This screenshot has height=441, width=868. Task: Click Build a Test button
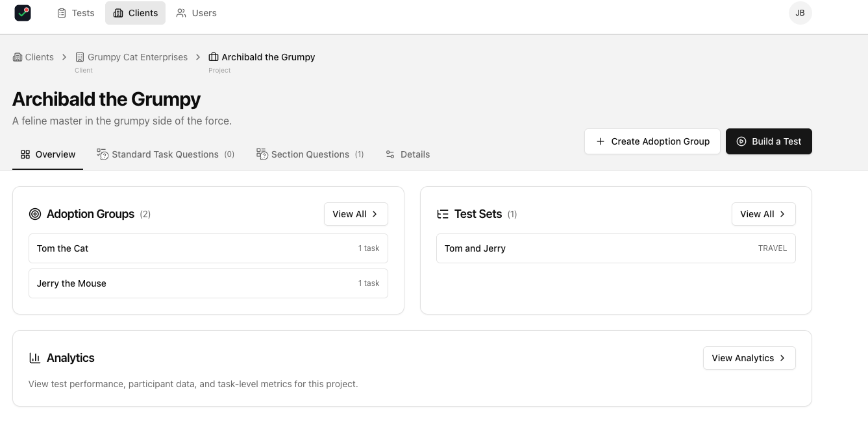[769, 141]
